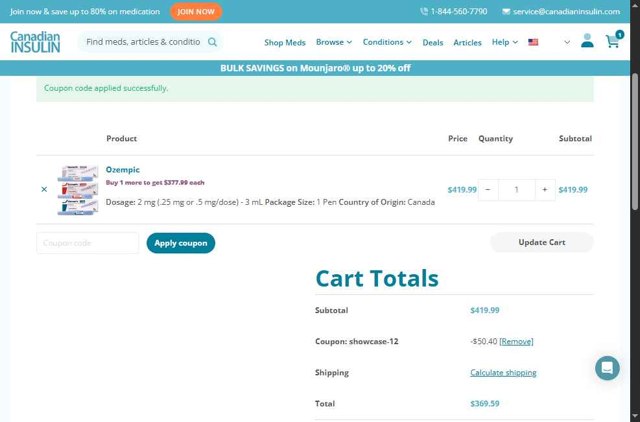Click the Total value $369.59
The height and width of the screenshot is (422, 640).
tap(484, 404)
